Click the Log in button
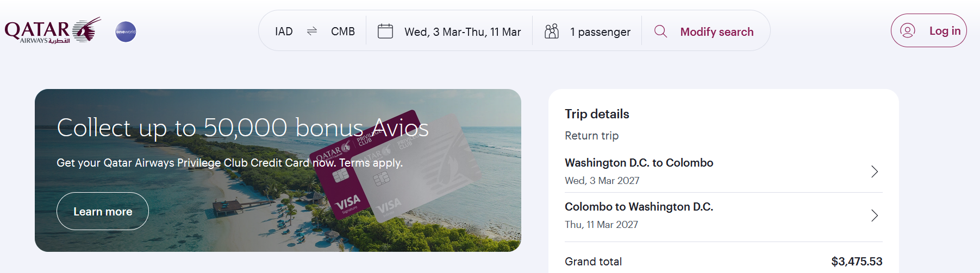Screen dimensions: 980x273 coord(929,30)
